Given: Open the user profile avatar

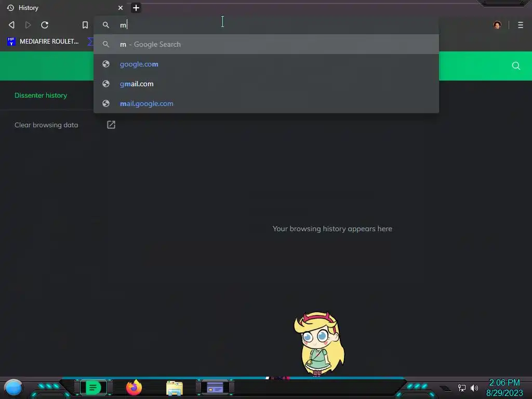Looking at the screenshot, I should [497, 25].
